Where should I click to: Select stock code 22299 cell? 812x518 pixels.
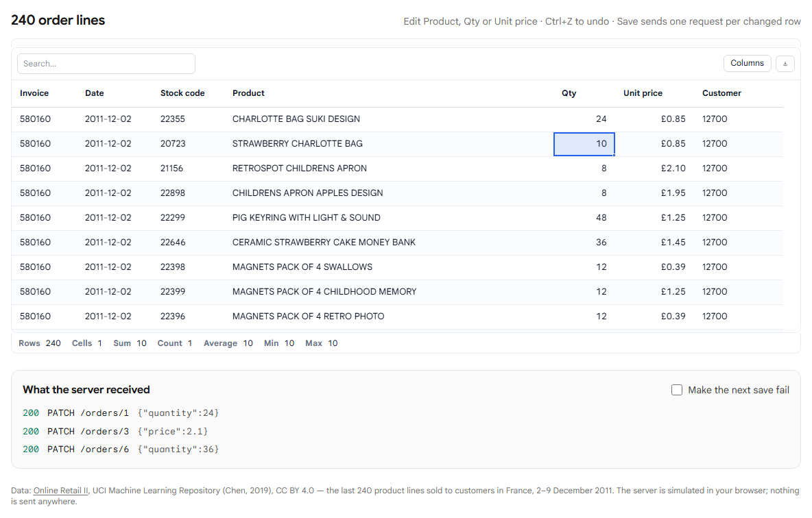188,218
